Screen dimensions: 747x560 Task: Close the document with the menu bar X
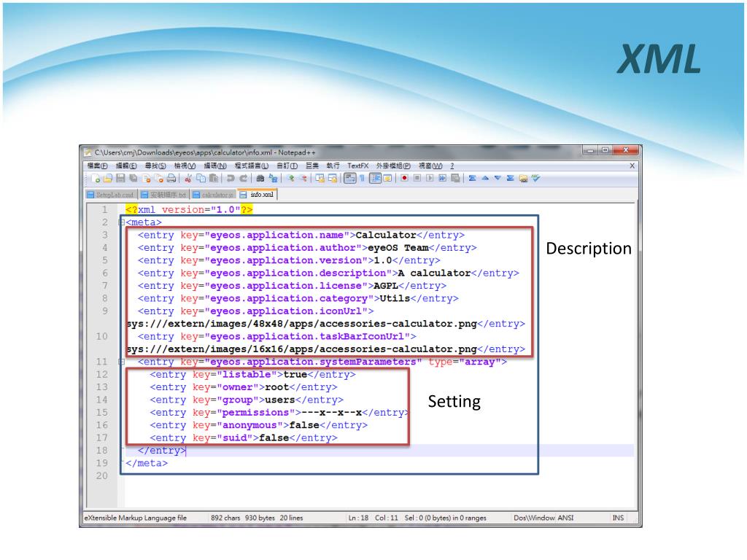point(632,166)
